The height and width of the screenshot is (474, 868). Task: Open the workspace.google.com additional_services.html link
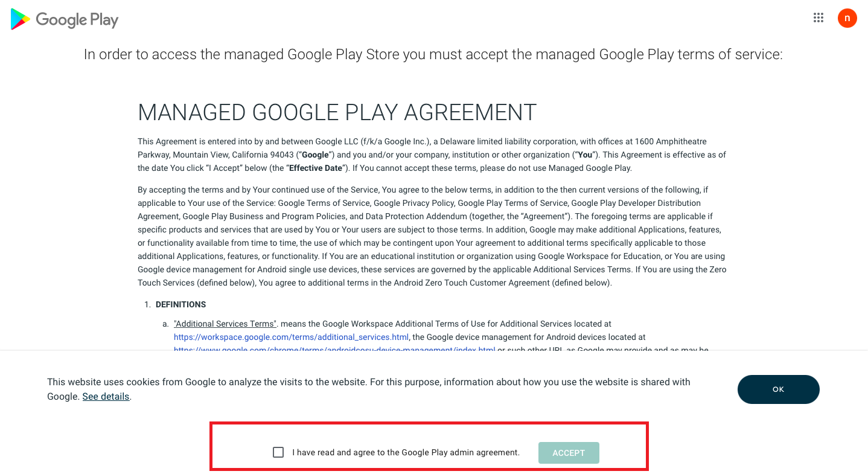click(x=292, y=337)
